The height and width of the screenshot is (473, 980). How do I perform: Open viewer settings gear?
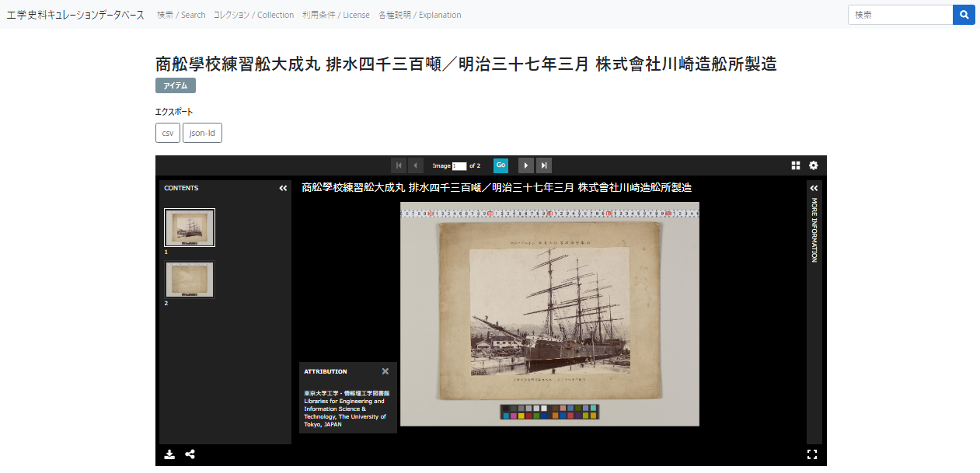[814, 165]
